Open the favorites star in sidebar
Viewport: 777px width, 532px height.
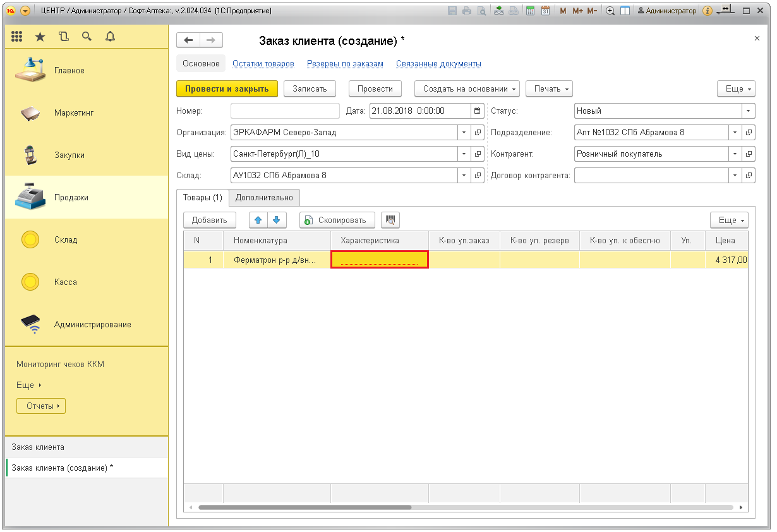click(x=40, y=37)
